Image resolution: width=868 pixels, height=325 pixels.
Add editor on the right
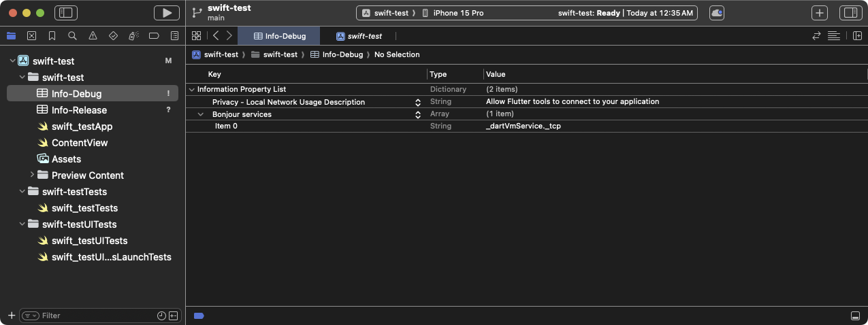[857, 36]
